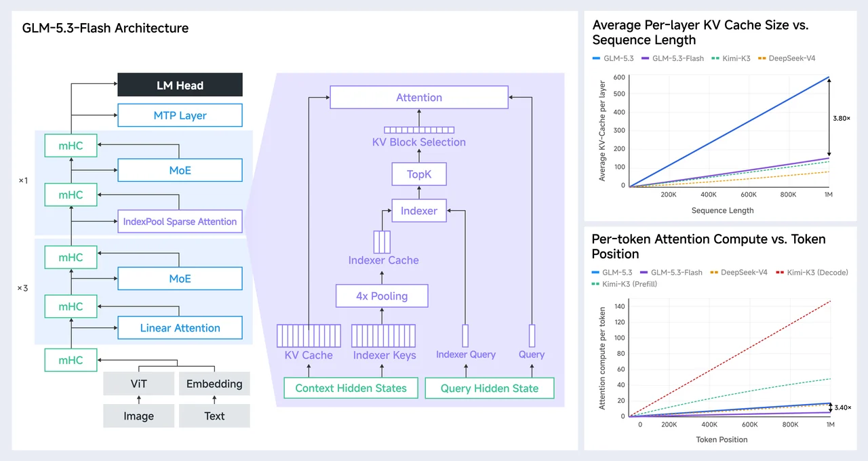
Task: Click the IndexPool Sparse Attention block
Action: [x=180, y=222]
